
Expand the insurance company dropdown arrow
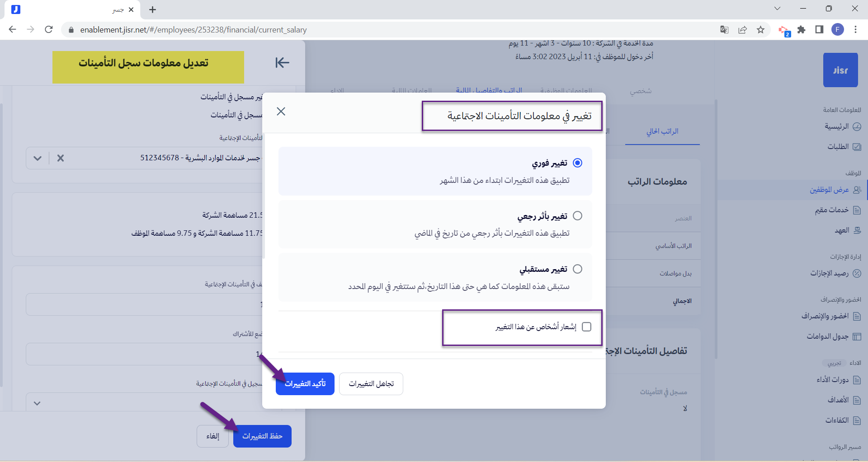coord(38,158)
